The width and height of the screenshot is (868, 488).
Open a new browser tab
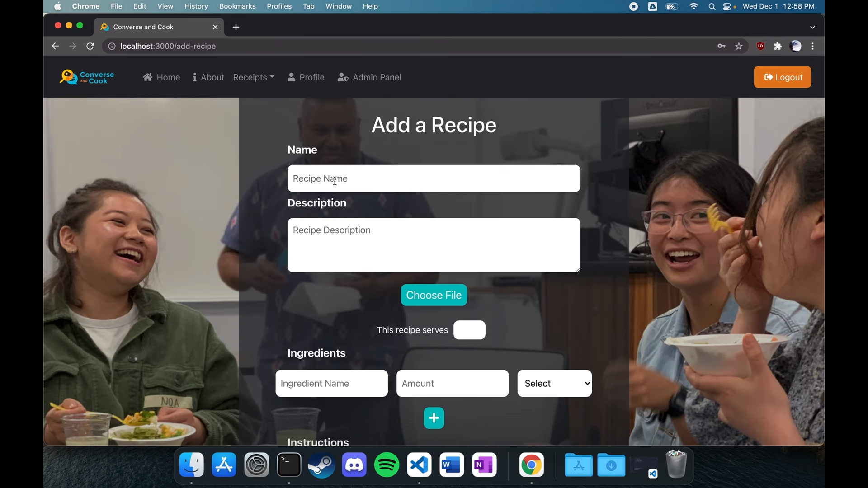[236, 27]
